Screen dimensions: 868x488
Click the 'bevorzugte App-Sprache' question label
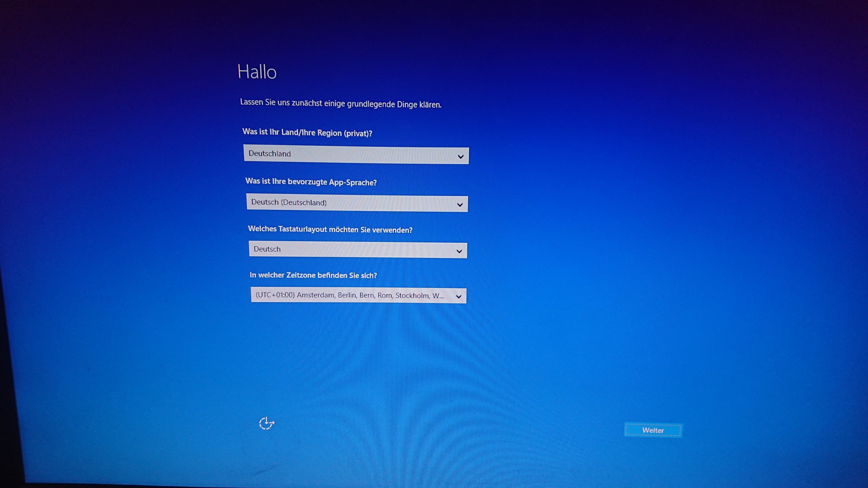pyautogui.click(x=311, y=182)
